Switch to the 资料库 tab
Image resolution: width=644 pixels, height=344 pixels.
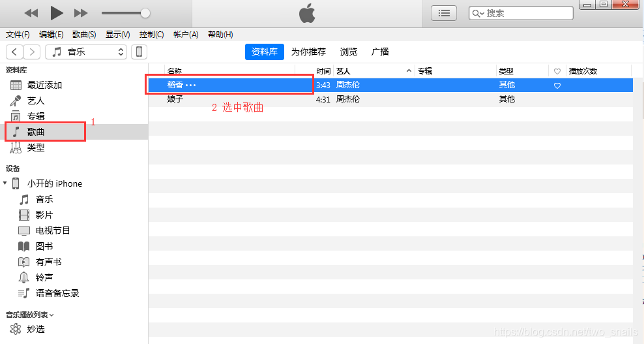click(x=265, y=52)
